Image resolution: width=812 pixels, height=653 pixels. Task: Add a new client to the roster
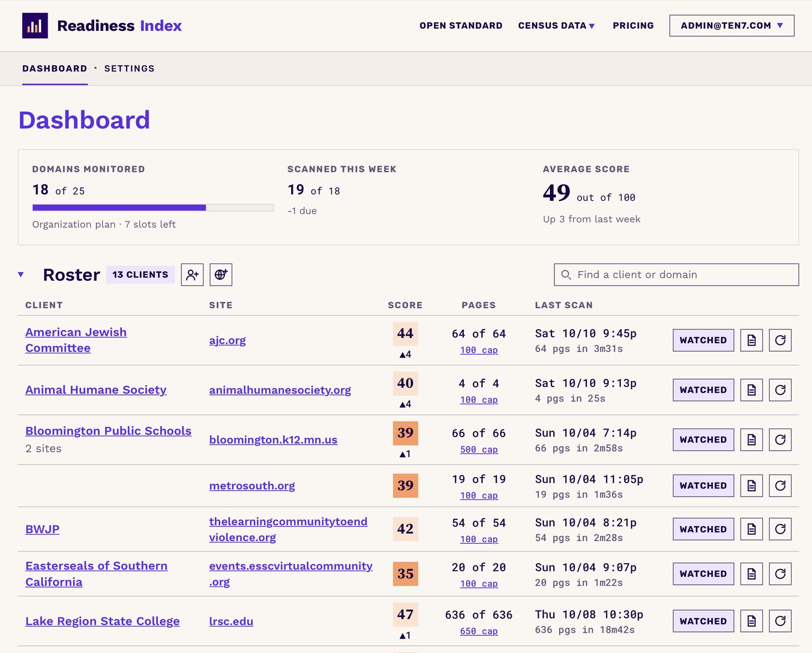(192, 275)
